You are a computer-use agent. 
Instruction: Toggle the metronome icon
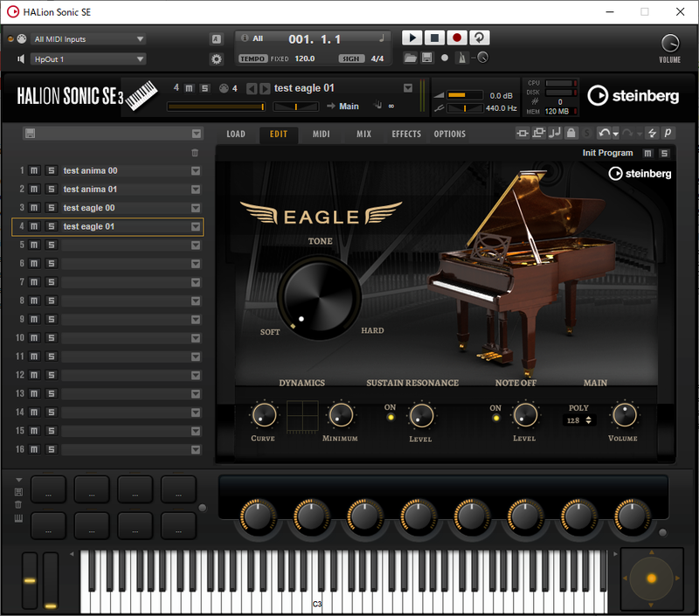tap(462, 58)
